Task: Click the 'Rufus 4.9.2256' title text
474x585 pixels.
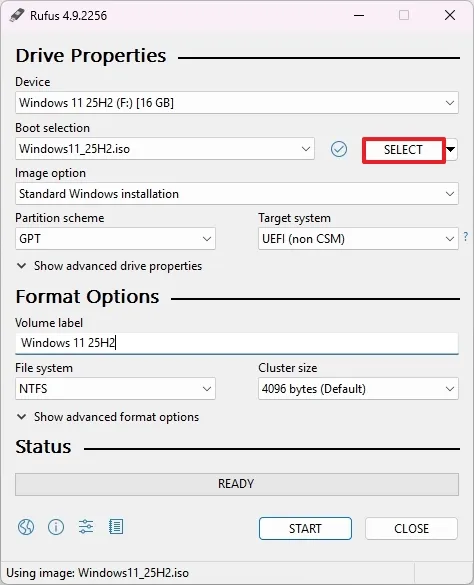Action: coord(68,16)
